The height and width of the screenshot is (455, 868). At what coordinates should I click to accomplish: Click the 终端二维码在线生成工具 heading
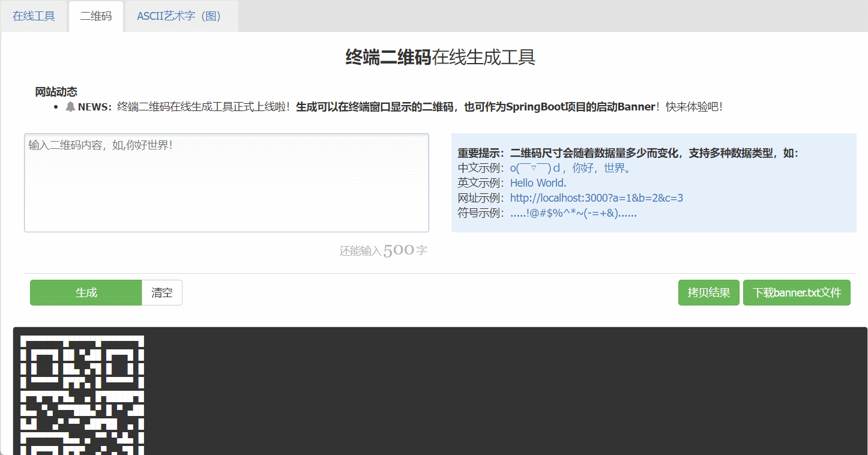[441, 57]
